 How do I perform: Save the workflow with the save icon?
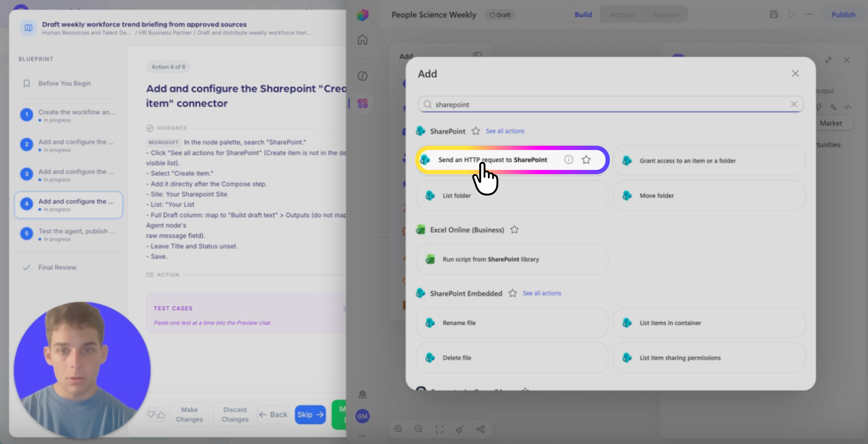[774, 14]
